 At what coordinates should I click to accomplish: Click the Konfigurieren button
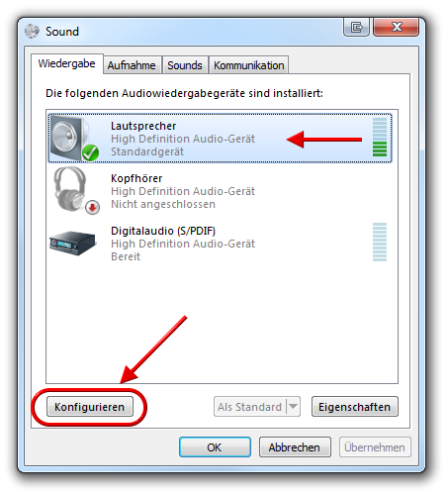click(90, 407)
